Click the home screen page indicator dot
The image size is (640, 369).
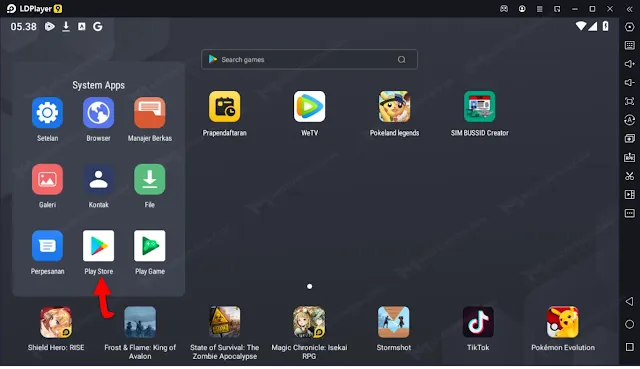click(x=309, y=287)
